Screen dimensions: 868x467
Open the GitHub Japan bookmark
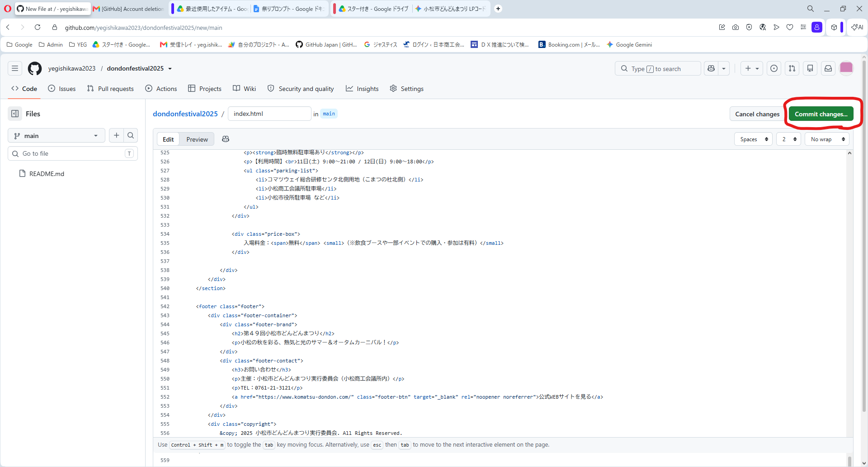(326, 44)
